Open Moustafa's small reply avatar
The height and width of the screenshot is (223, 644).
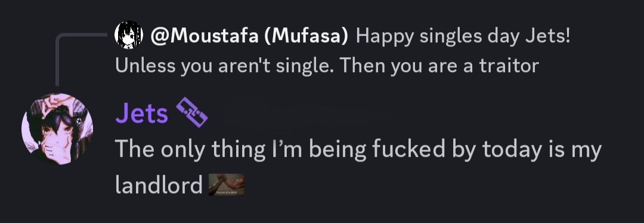(x=129, y=35)
